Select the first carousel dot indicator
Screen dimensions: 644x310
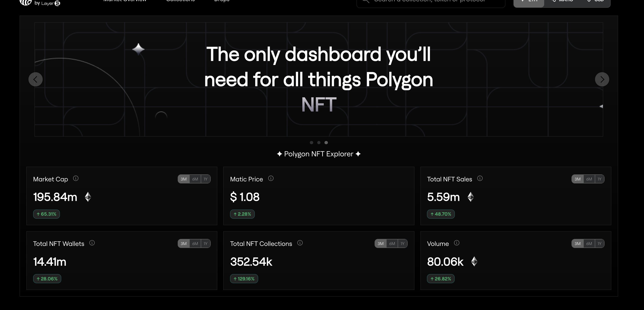(x=312, y=143)
